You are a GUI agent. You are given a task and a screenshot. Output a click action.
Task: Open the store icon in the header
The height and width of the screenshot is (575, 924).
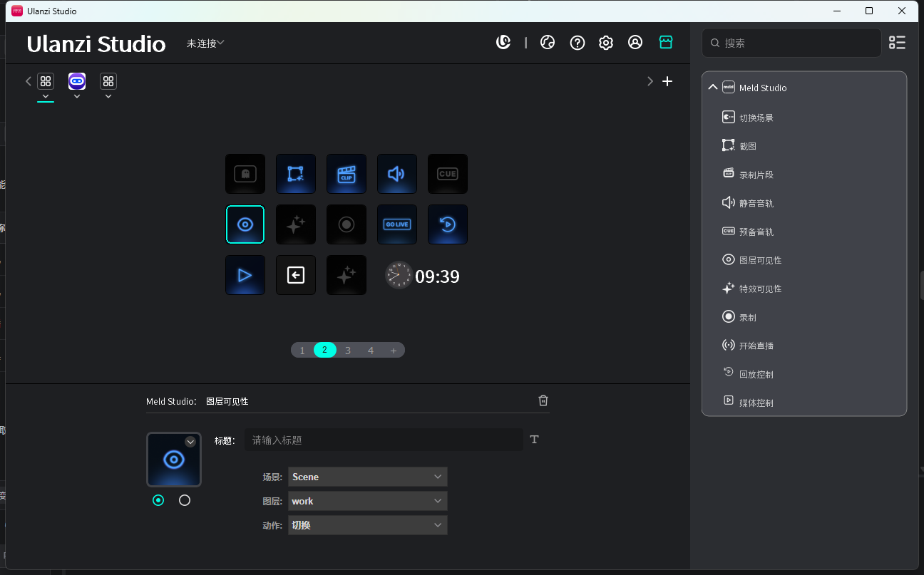point(666,43)
